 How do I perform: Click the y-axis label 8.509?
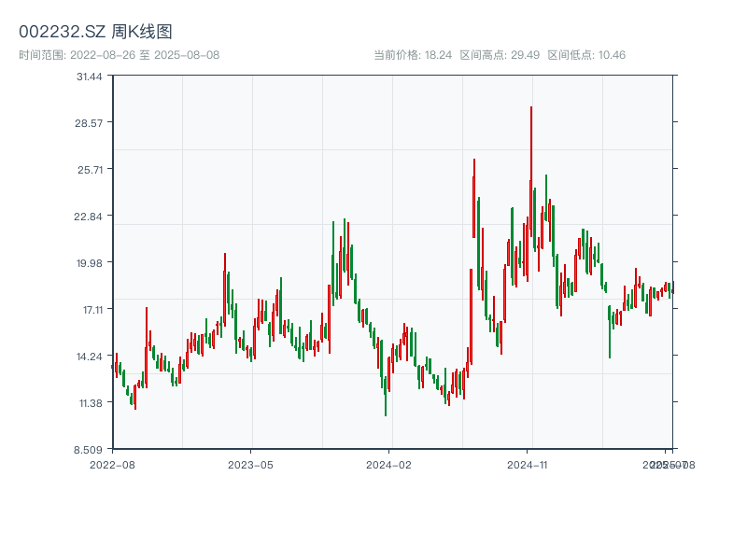click(88, 450)
